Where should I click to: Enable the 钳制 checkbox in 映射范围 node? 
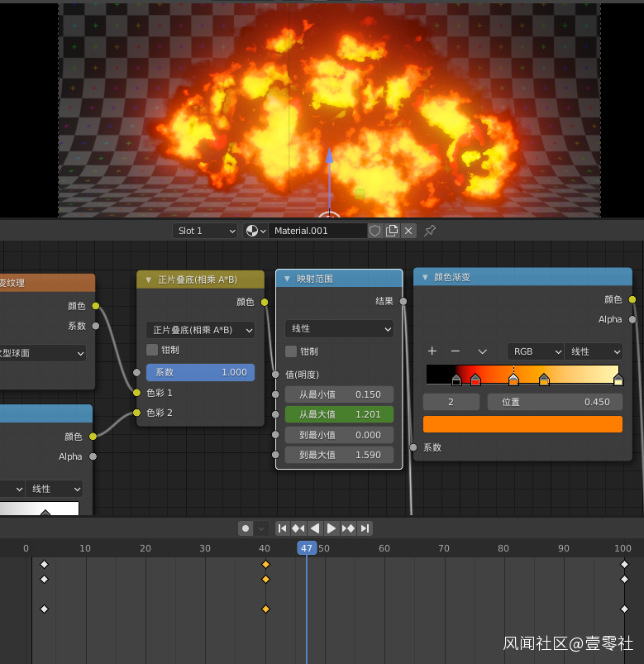coord(291,351)
